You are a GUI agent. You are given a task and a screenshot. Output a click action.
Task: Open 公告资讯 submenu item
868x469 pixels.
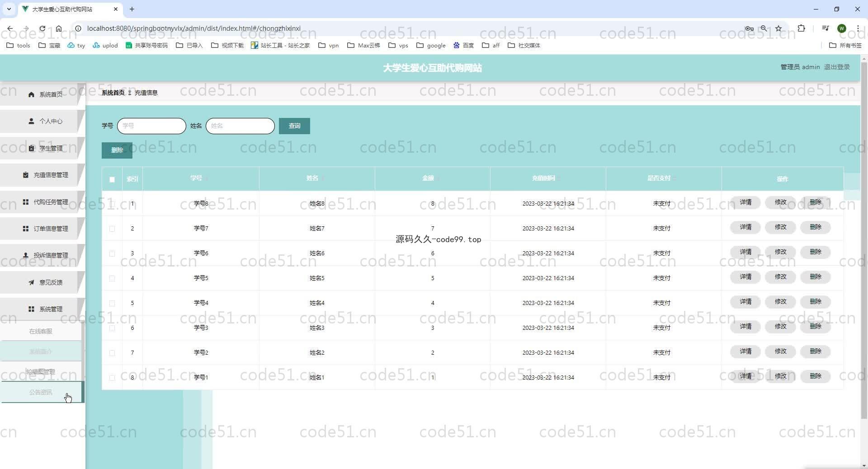[x=41, y=392]
